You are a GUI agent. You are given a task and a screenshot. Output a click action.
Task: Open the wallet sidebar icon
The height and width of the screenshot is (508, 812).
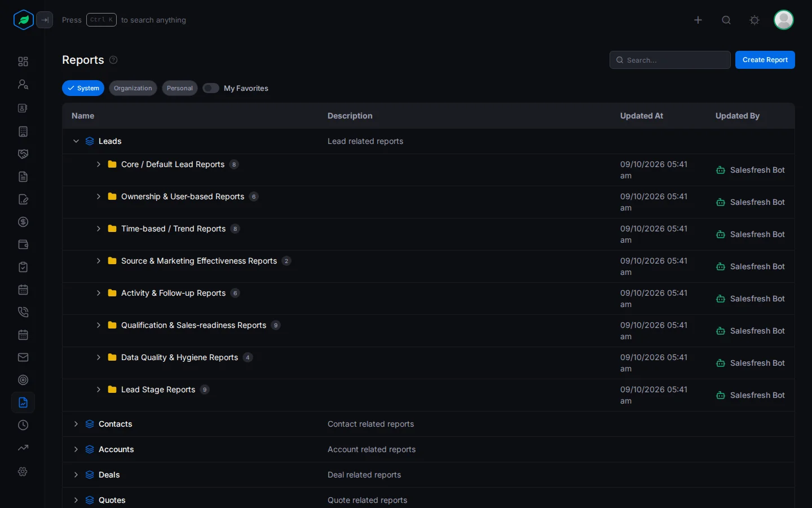click(x=23, y=244)
